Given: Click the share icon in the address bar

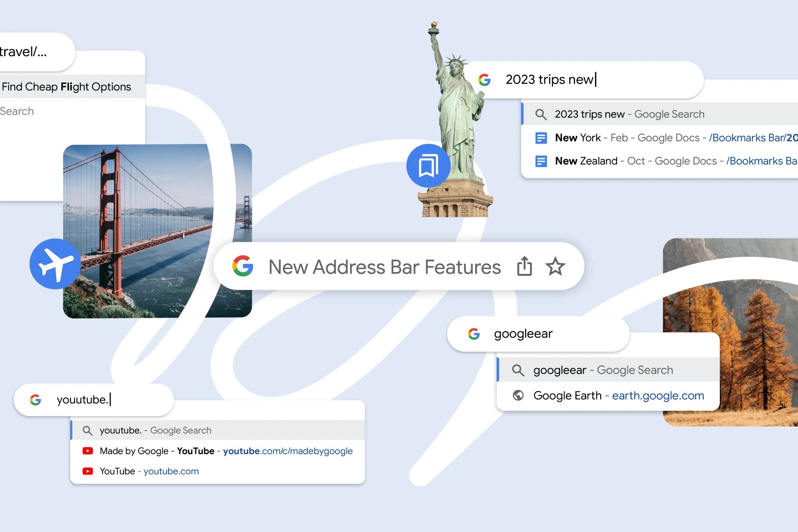Looking at the screenshot, I should point(524,266).
